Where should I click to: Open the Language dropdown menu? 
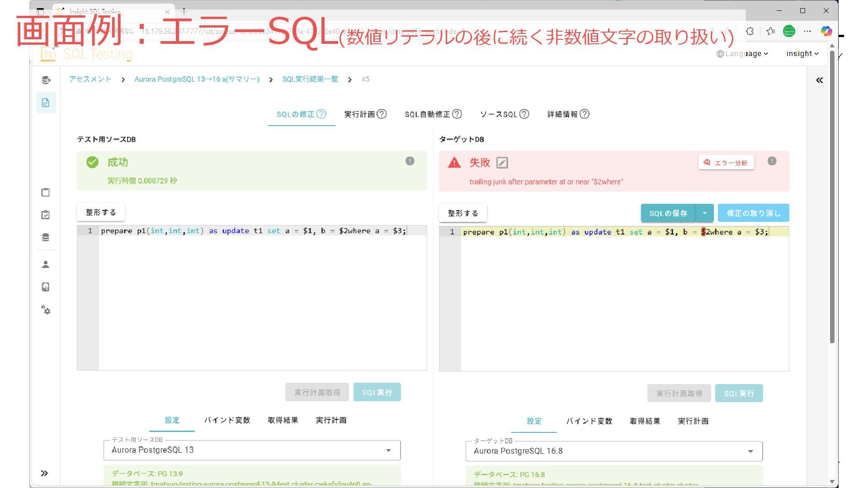pyautogui.click(x=742, y=54)
